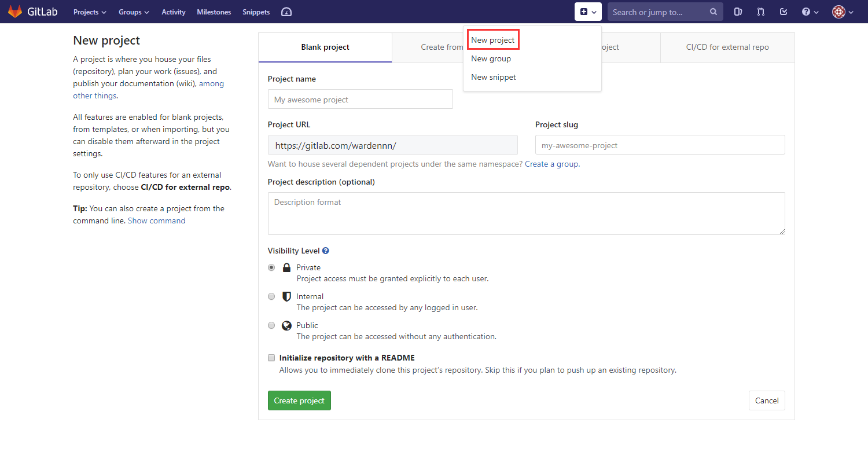The width and height of the screenshot is (868, 452).
Task: Go to Activity in the top navbar
Action: click(174, 12)
